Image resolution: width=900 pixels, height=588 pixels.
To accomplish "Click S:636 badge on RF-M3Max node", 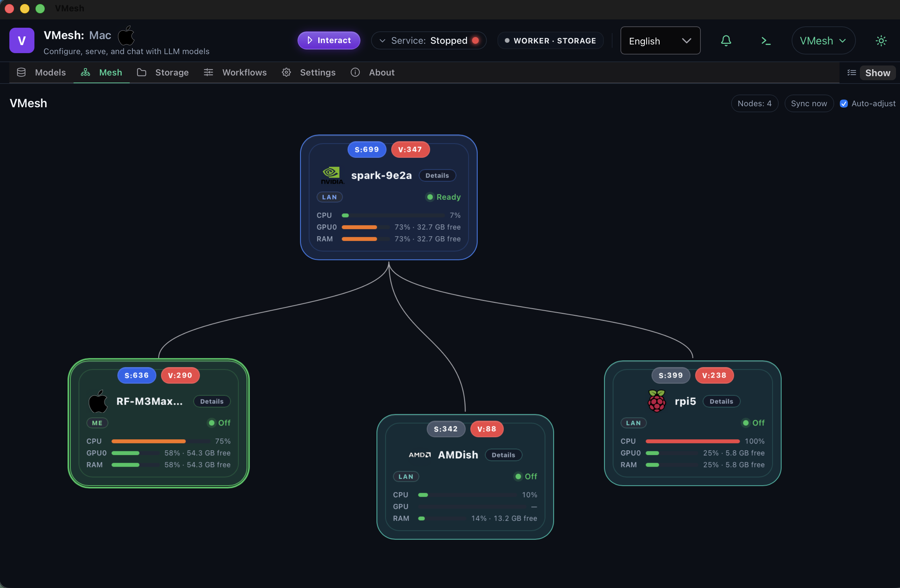I will point(136,376).
